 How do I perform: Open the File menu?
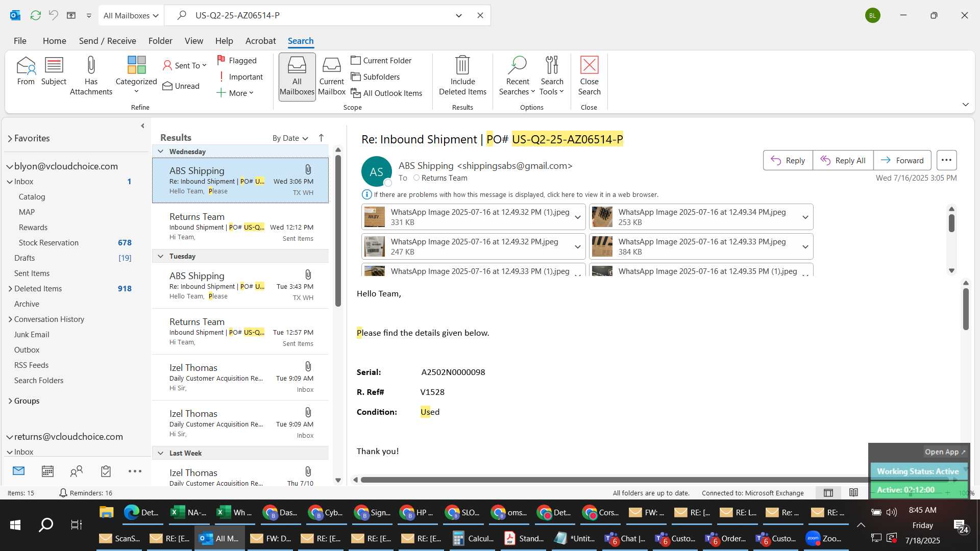tap(20, 41)
